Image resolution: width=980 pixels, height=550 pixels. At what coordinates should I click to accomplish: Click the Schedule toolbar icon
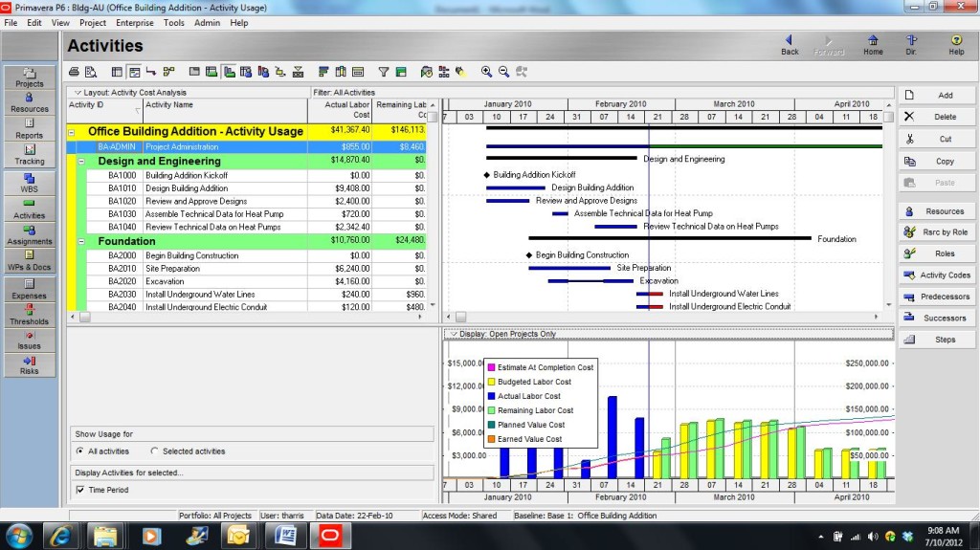pyautogui.click(x=426, y=72)
